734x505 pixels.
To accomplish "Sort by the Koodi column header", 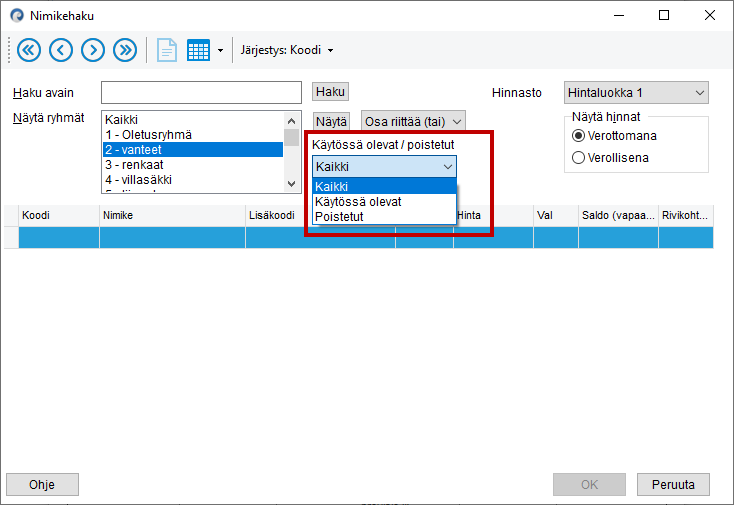I will click(x=59, y=215).
